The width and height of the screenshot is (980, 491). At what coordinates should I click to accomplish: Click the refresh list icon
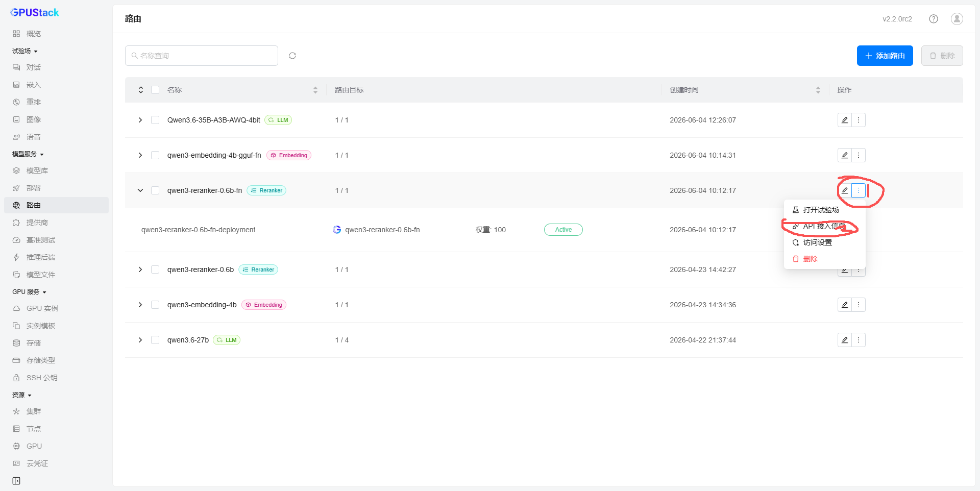tap(292, 56)
